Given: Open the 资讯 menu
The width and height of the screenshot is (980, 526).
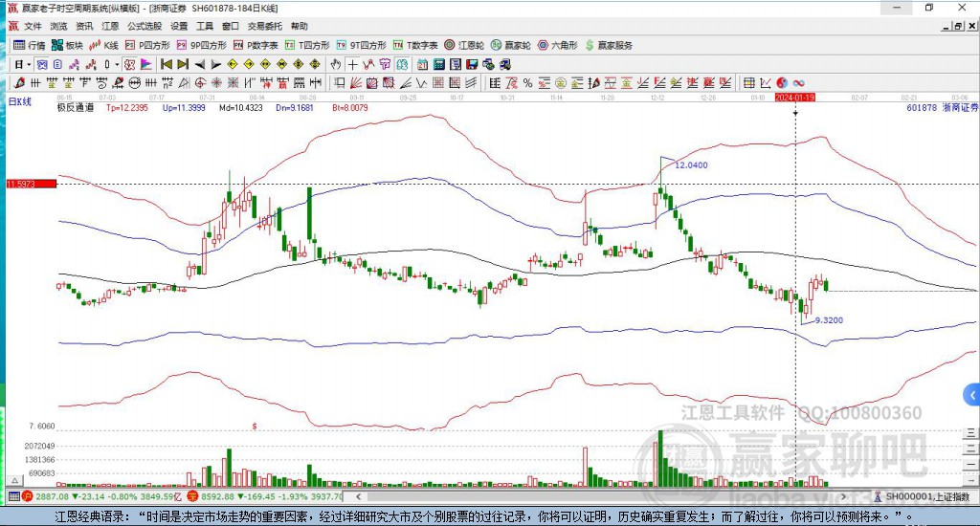Looking at the screenshot, I should (x=84, y=26).
